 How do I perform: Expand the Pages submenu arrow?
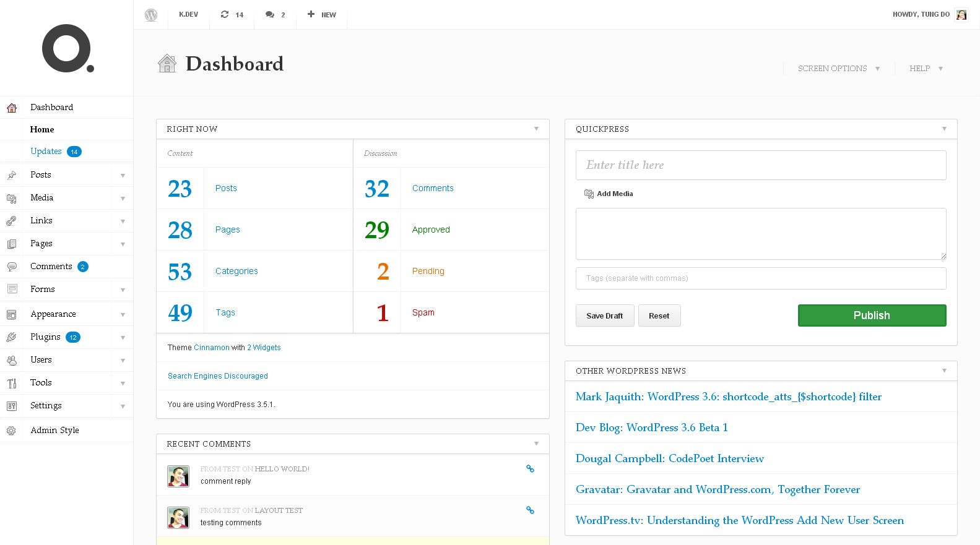(x=123, y=244)
